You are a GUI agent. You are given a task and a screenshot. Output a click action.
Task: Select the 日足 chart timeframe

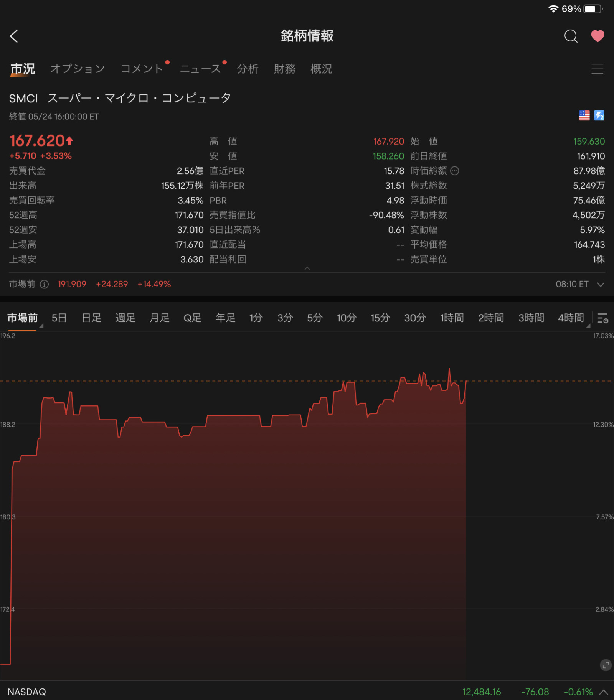click(x=91, y=318)
